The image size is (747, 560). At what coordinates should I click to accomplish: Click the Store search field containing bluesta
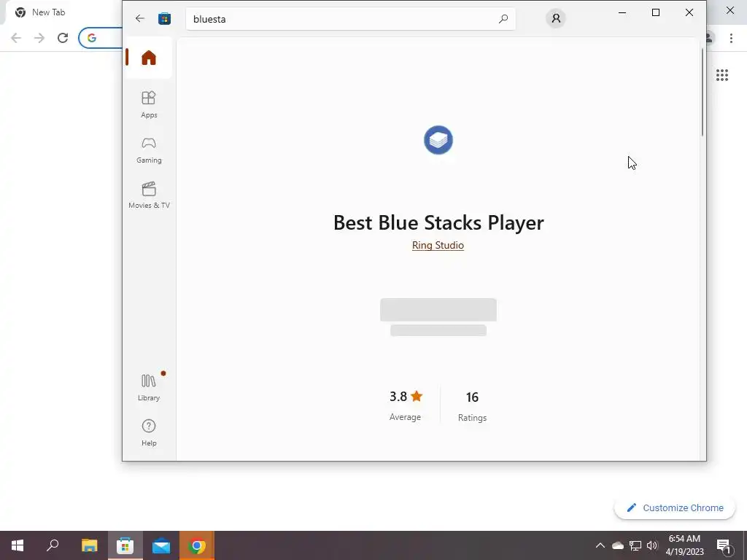coord(351,19)
